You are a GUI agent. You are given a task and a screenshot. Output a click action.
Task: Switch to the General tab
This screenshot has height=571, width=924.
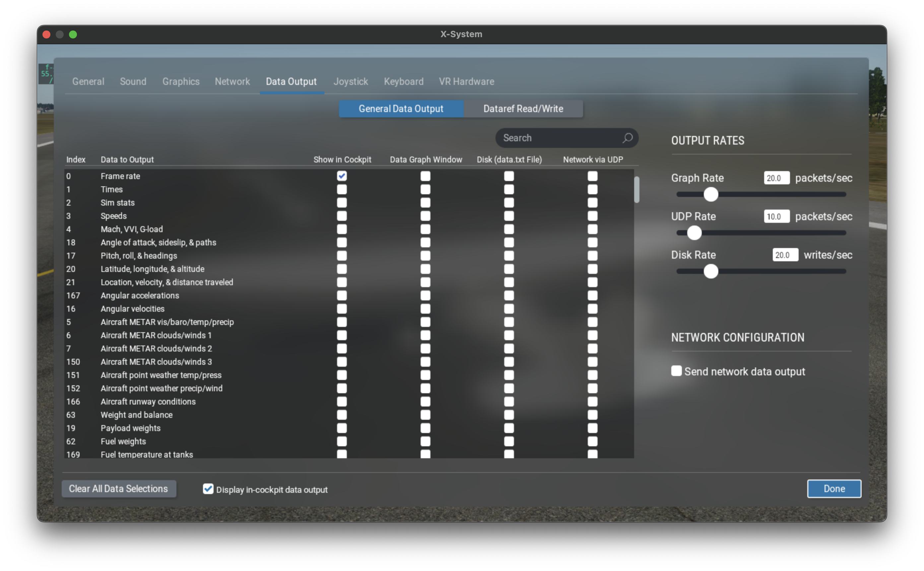(x=88, y=82)
